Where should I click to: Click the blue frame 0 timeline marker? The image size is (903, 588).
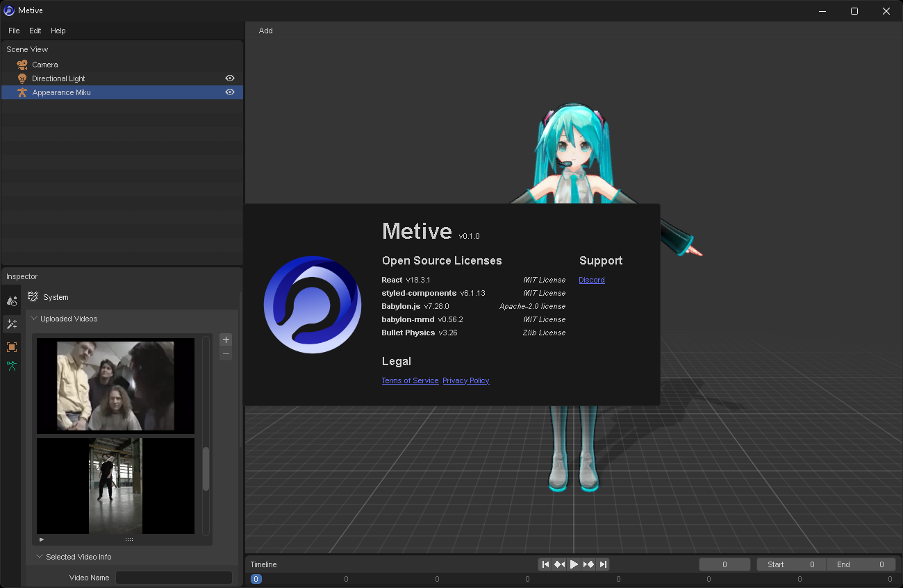256,579
